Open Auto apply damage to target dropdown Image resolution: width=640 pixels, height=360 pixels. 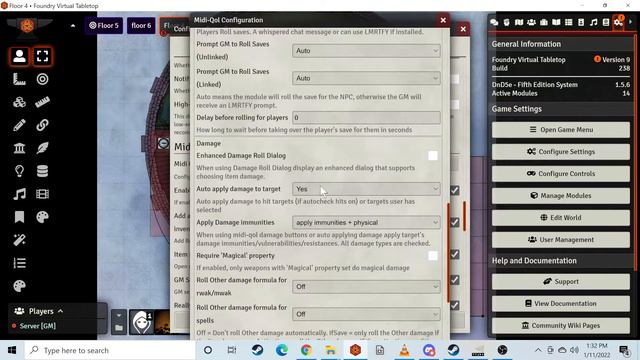coord(366,189)
